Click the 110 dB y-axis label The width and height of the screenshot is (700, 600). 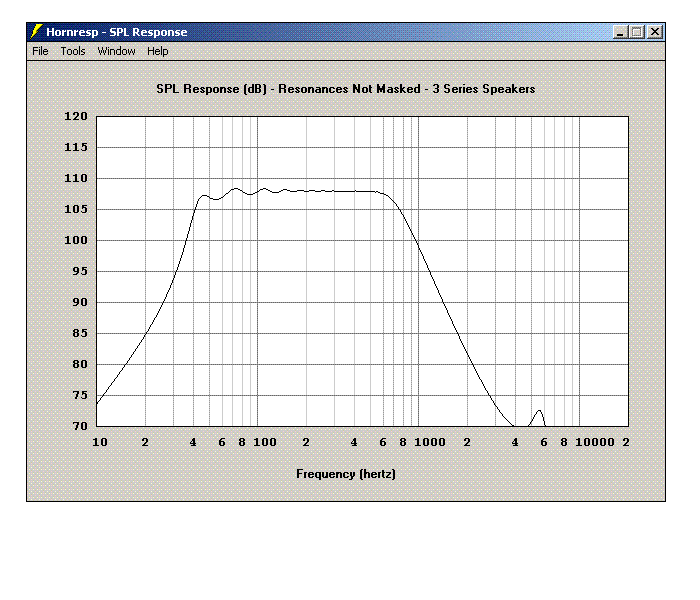76,179
